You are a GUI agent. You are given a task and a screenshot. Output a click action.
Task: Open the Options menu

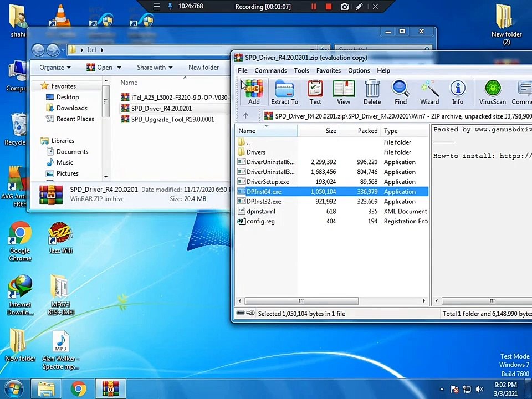coord(359,70)
